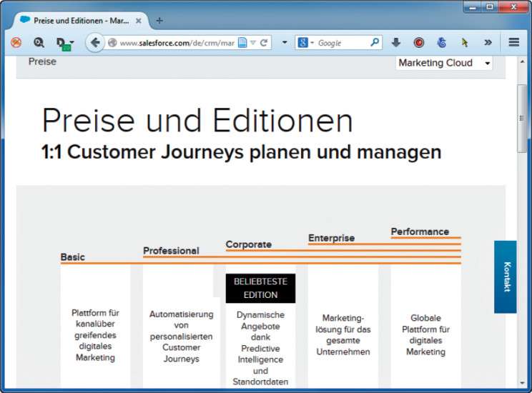Open the URL history dropdown arrow
Screen dimensions: 532x393
253,43
